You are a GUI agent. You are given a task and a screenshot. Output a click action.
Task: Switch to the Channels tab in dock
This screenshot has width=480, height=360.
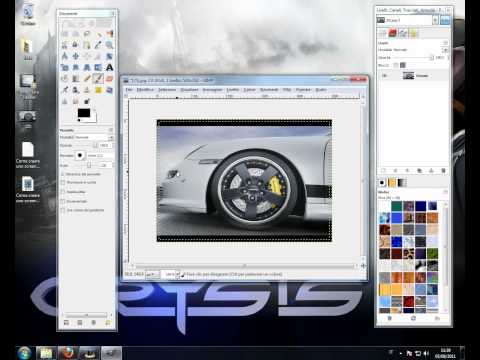pyautogui.click(x=393, y=33)
